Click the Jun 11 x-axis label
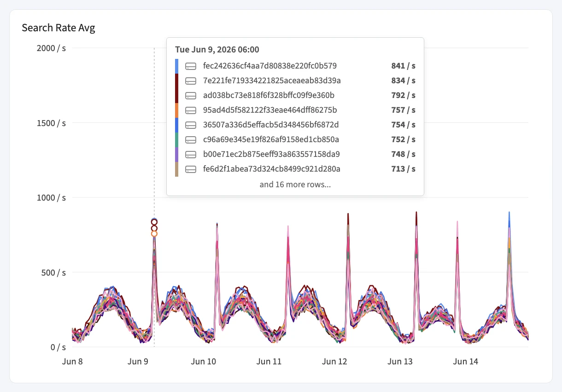The image size is (562, 392). coord(269,362)
